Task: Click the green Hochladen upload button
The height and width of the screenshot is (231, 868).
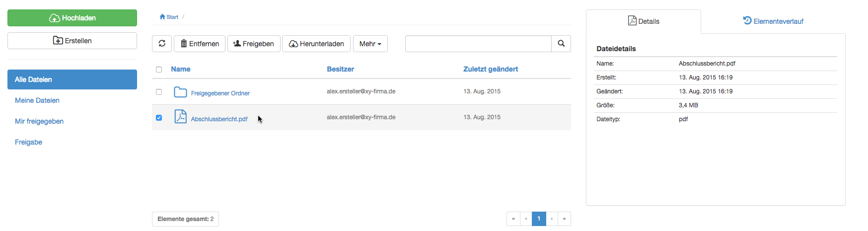Action: [72, 18]
